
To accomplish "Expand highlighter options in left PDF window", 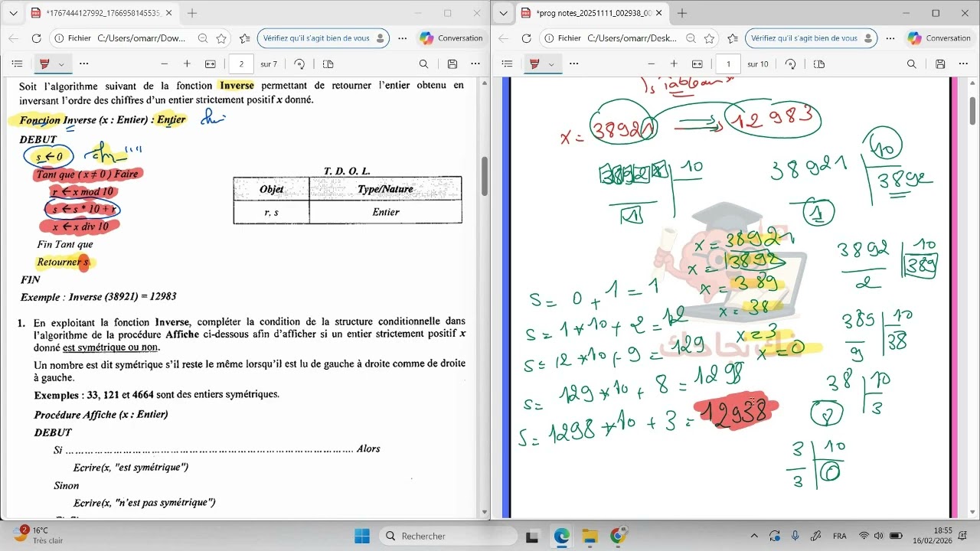I will click(61, 64).
